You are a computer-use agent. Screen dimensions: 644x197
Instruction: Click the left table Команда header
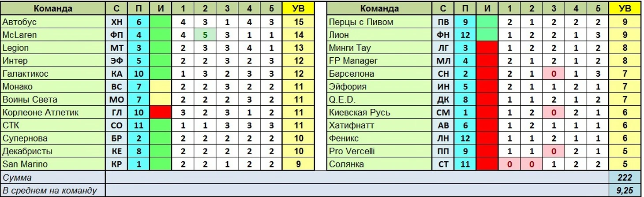tap(53, 8)
